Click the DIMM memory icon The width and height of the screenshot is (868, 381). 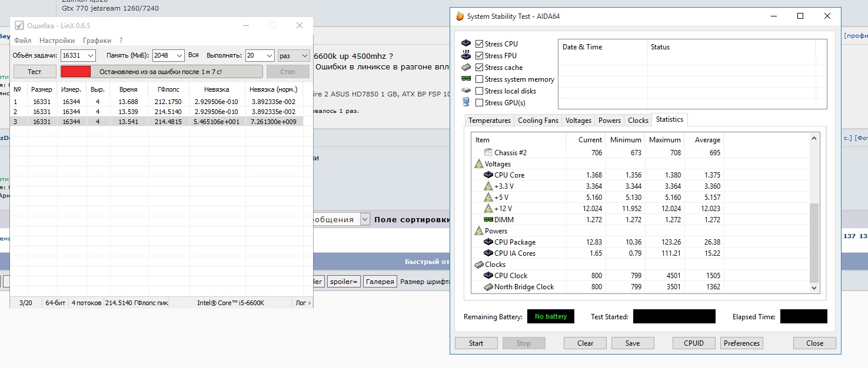pyautogui.click(x=488, y=219)
